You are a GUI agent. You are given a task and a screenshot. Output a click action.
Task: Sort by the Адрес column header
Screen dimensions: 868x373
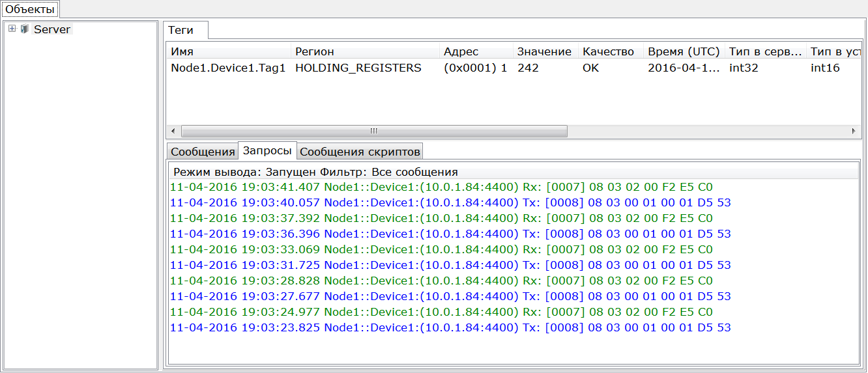[x=476, y=51]
